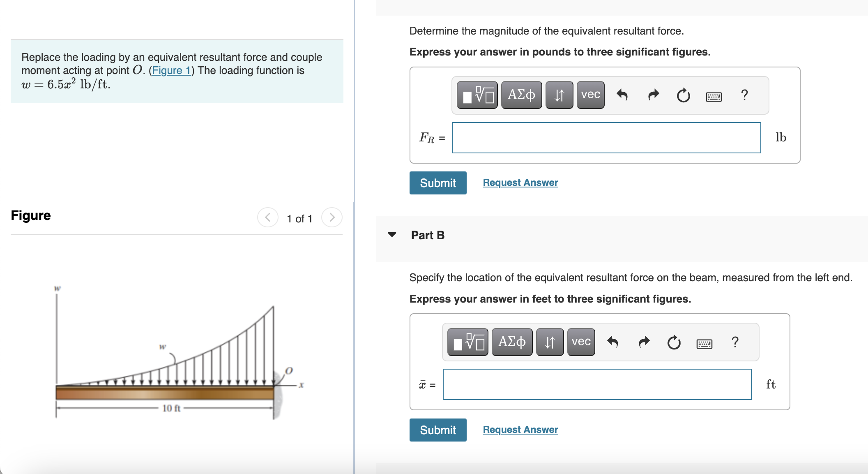Open the keyboard icon in Part B toolbar
Screen dimensions: 868x474
click(x=704, y=342)
